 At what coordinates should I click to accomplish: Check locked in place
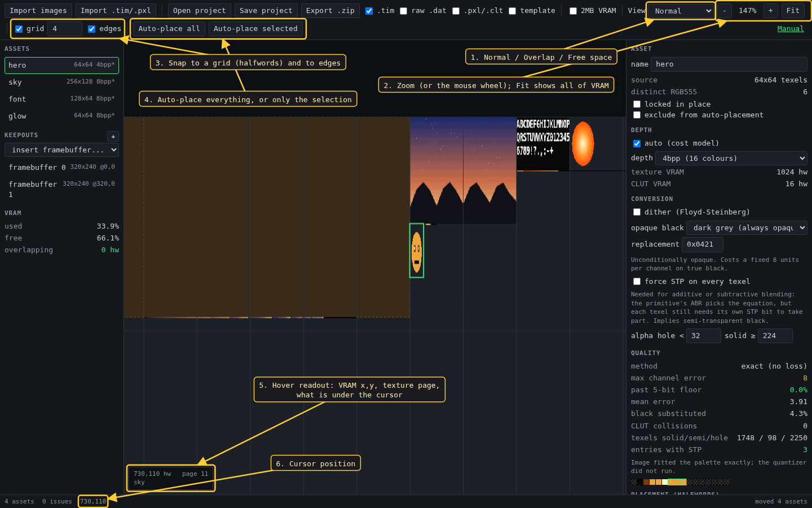[637, 104]
